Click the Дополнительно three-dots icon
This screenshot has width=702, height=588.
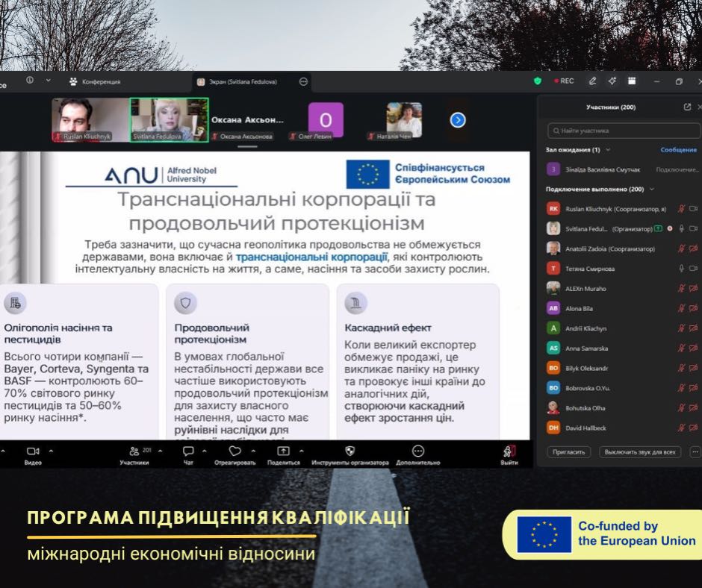418,451
